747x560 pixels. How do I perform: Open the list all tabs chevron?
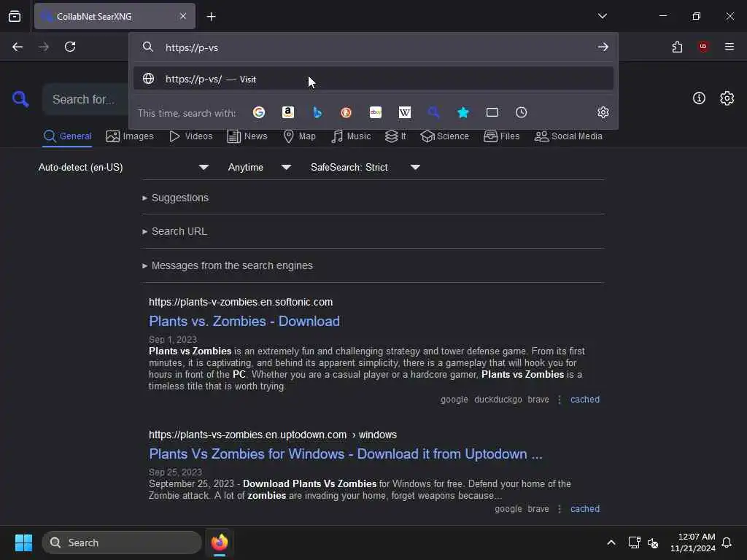pos(602,16)
